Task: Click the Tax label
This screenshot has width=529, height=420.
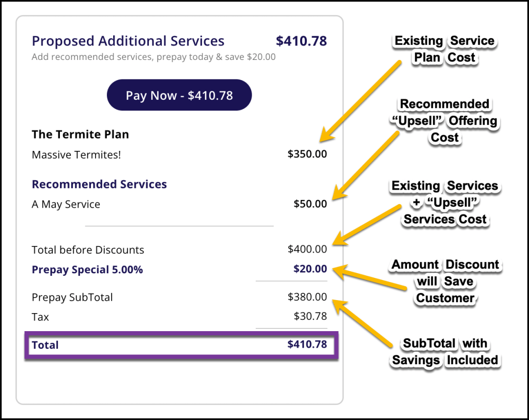Action: click(x=40, y=317)
